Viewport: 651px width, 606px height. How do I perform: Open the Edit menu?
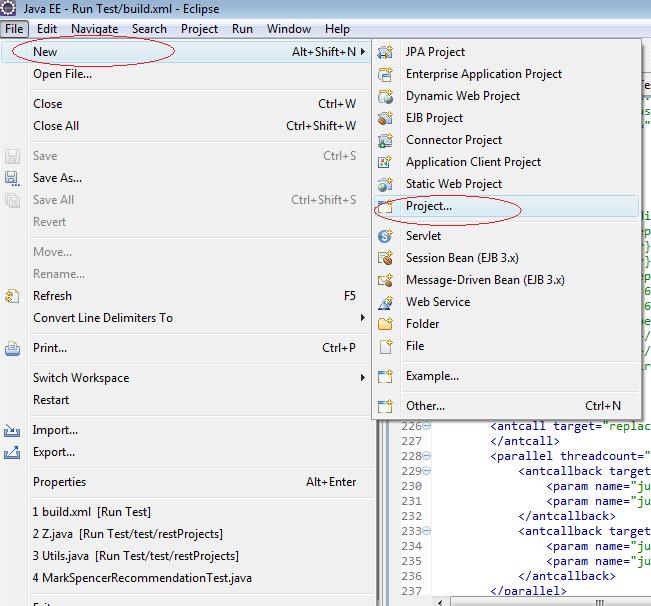coord(46,29)
